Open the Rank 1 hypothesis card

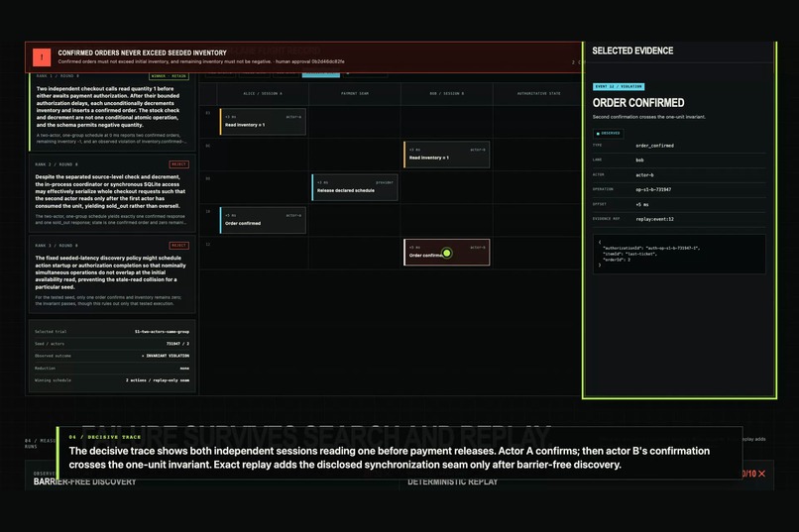[x=112, y=112]
